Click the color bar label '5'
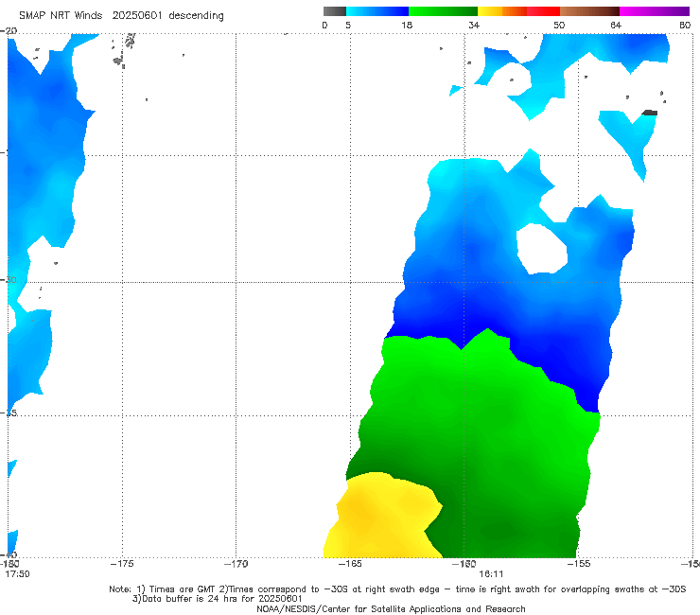The width and height of the screenshot is (700, 615). pyautogui.click(x=348, y=26)
